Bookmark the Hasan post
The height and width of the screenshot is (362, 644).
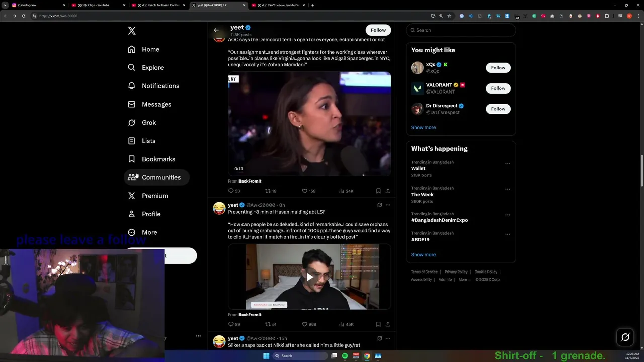point(378,324)
